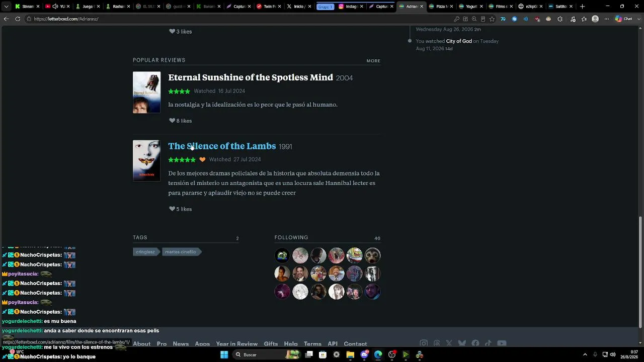
Task: Open Contact footer link
Action: [x=355, y=344]
